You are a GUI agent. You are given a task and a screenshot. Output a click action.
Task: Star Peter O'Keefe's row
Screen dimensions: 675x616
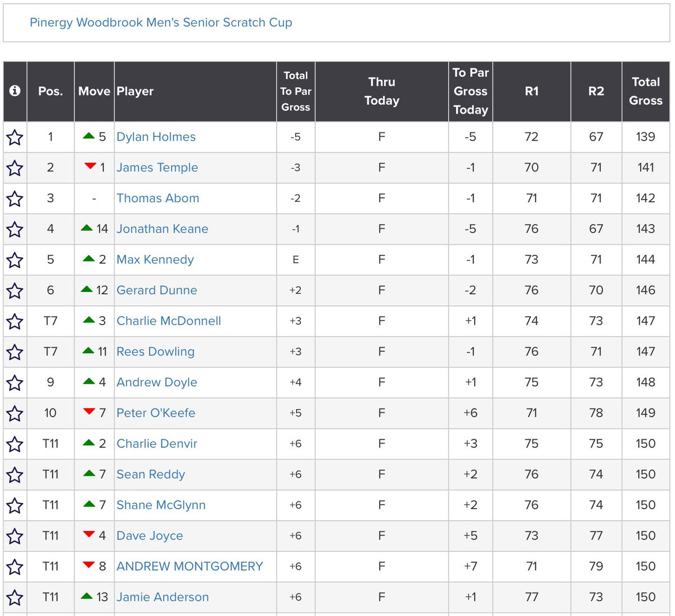pos(15,413)
